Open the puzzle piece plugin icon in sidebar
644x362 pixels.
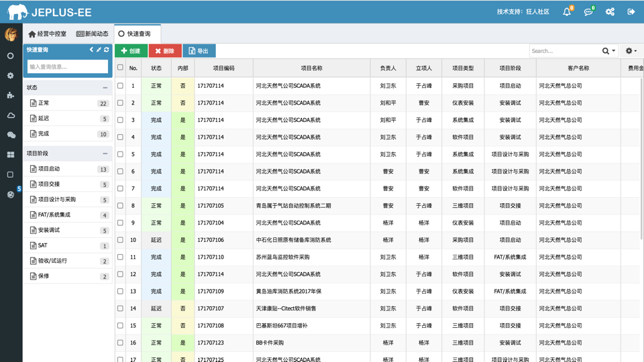[x=11, y=95]
